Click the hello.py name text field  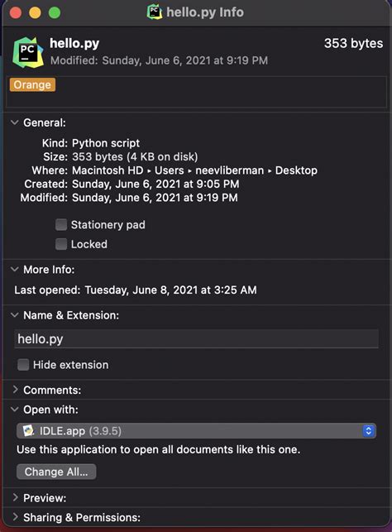click(x=196, y=338)
